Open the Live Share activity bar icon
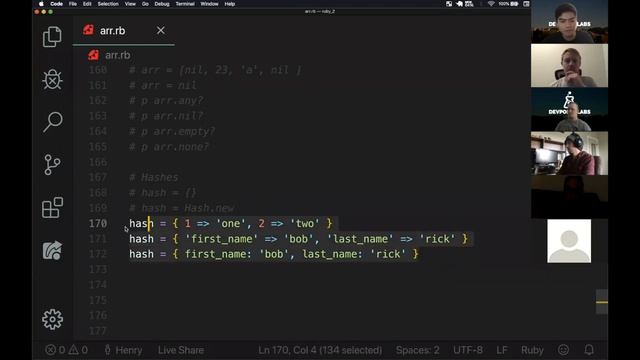The width and height of the screenshot is (640, 360). 52,250
